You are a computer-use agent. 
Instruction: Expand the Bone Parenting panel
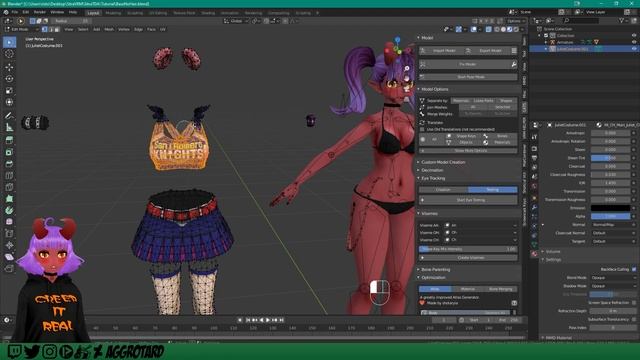(x=436, y=270)
